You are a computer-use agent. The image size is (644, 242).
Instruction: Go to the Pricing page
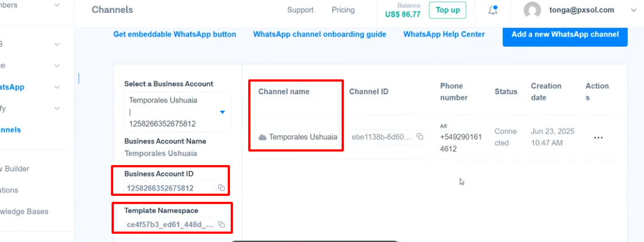(x=343, y=10)
